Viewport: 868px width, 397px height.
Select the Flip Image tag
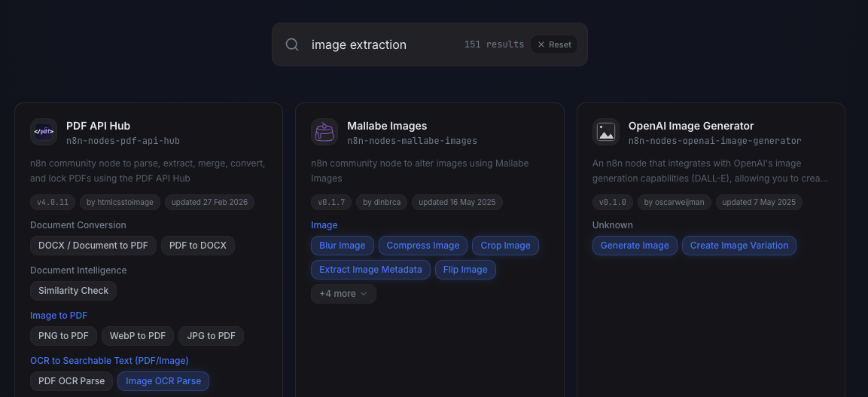[465, 270]
